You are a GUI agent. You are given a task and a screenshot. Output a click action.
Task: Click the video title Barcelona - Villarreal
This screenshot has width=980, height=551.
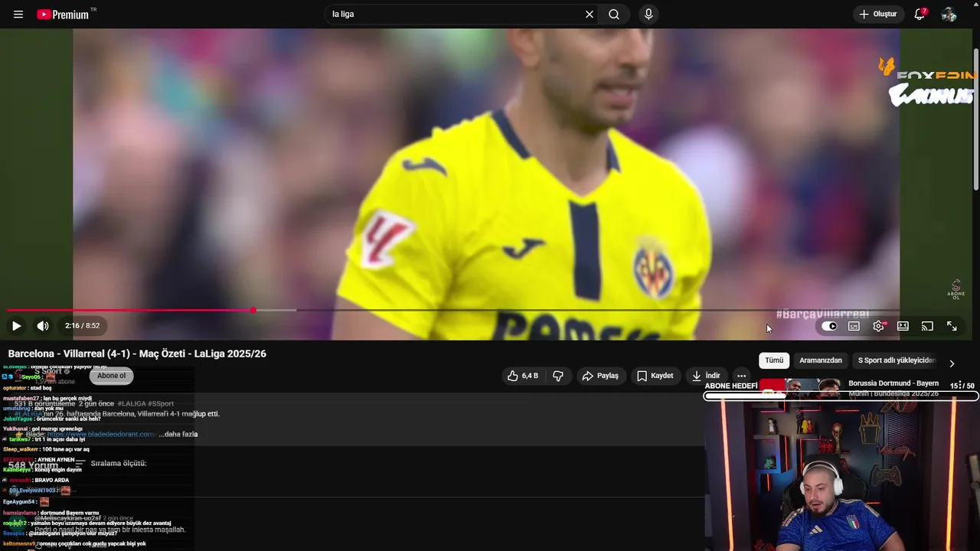click(x=137, y=354)
